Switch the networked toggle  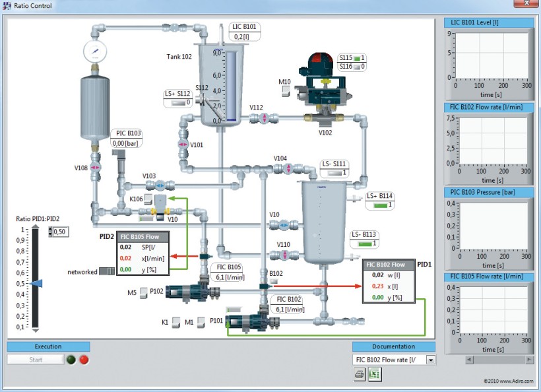(x=106, y=271)
